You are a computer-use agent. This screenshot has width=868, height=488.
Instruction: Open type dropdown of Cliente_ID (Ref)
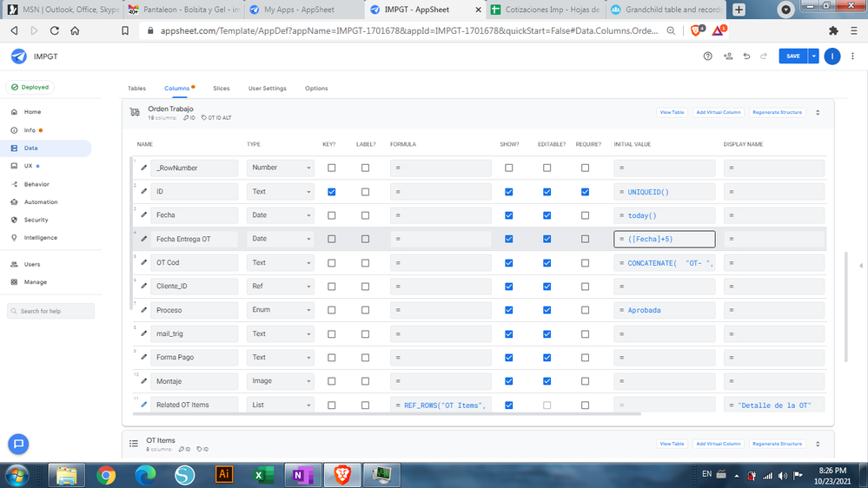(x=280, y=286)
